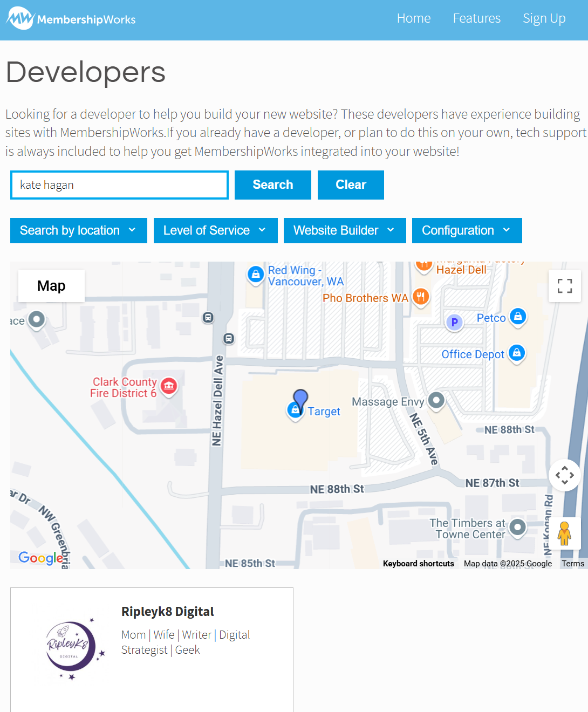
Task: Open the Keyboard shortcuts map link
Action: pyautogui.click(x=419, y=564)
